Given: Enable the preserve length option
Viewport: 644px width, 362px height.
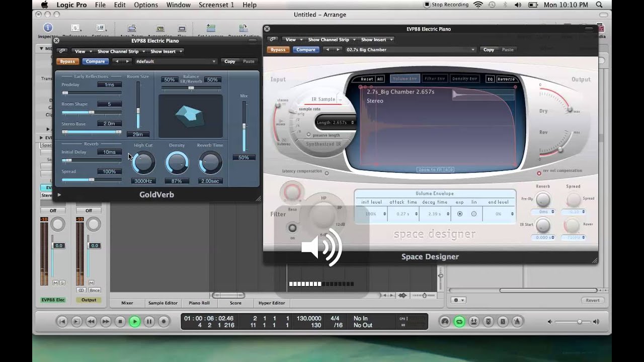Looking at the screenshot, I should point(309,135).
